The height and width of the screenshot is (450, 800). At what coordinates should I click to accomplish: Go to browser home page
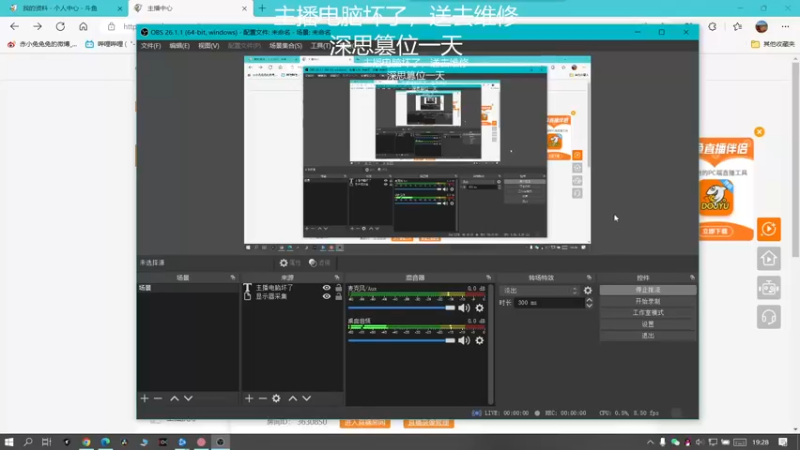pyautogui.click(x=83, y=27)
